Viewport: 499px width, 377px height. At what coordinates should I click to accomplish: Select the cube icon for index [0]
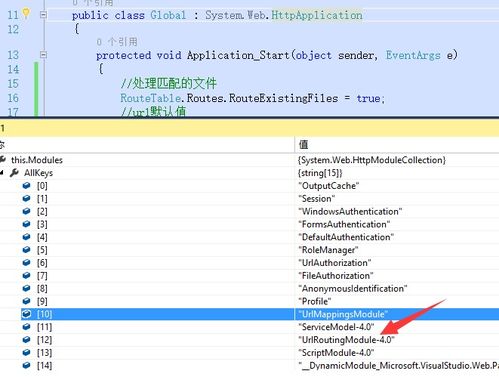pyautogui.click(x=26, y=186)
